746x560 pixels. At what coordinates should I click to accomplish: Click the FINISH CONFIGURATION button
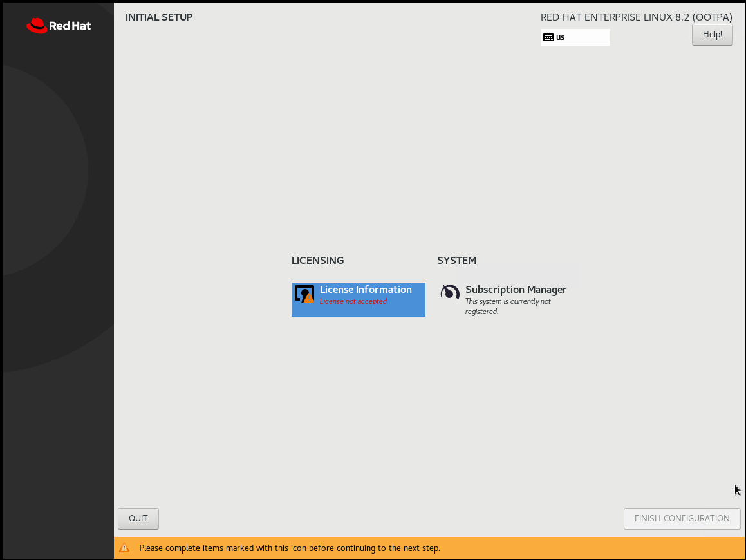point(682,518)
